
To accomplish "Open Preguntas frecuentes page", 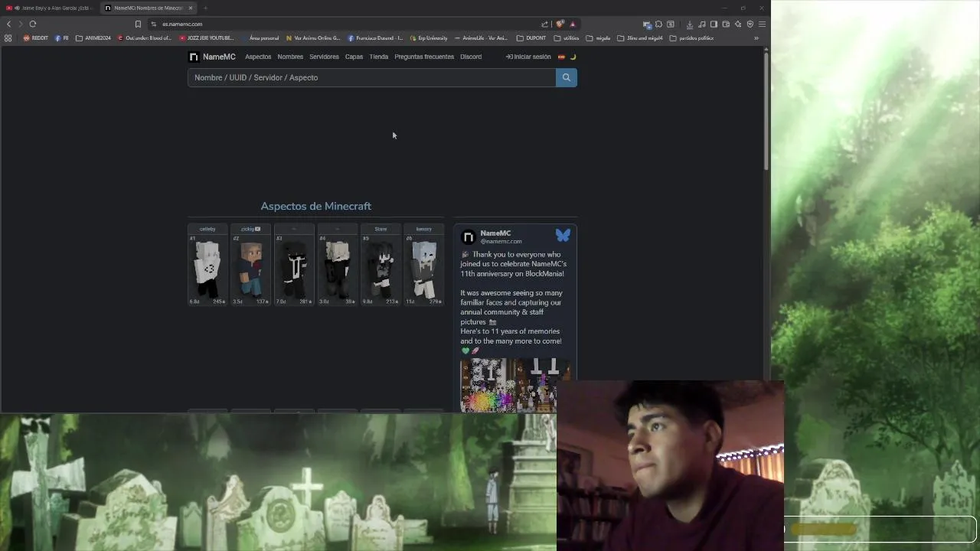I will 424,57.
